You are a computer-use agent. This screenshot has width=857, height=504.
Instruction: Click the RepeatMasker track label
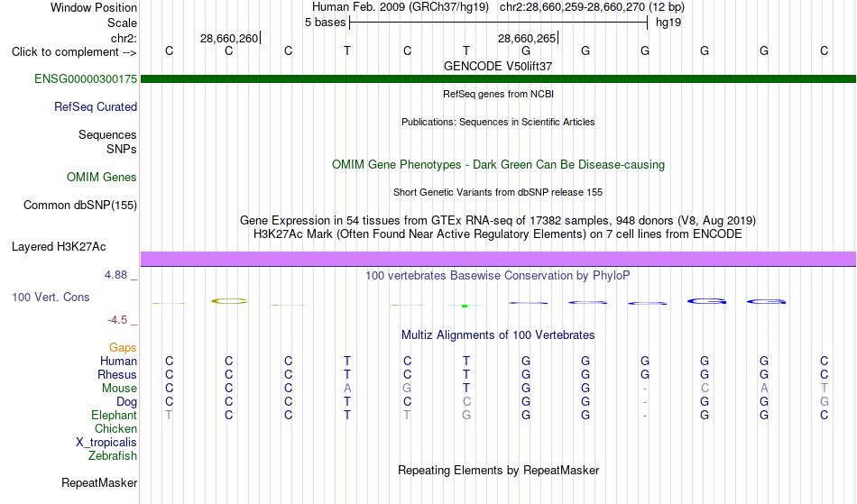pos(99,482)
